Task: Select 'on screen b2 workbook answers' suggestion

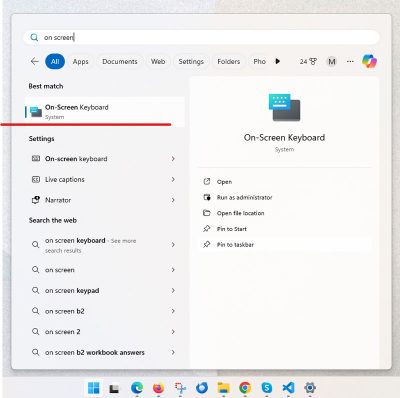Action: pyautogui.click(x=95, y=352)
